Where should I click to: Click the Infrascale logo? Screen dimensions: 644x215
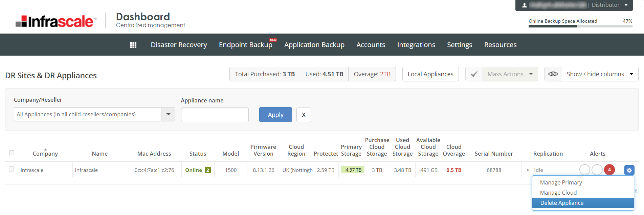click(56, 21)
